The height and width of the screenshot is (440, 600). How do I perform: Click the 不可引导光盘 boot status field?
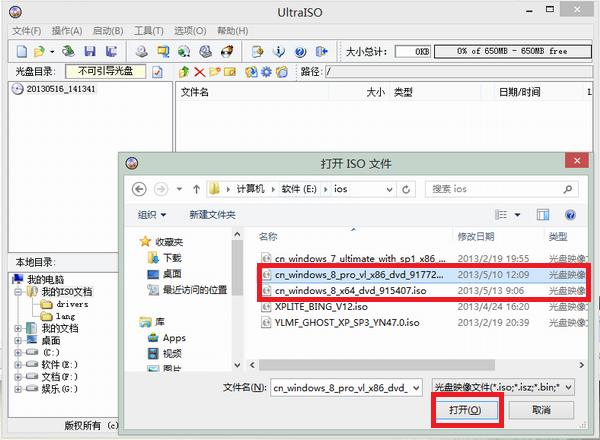(106, 71)
